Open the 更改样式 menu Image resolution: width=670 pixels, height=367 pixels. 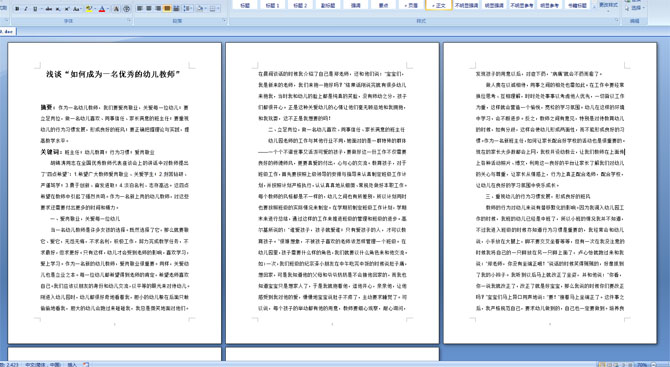click(x=608, y=6)
